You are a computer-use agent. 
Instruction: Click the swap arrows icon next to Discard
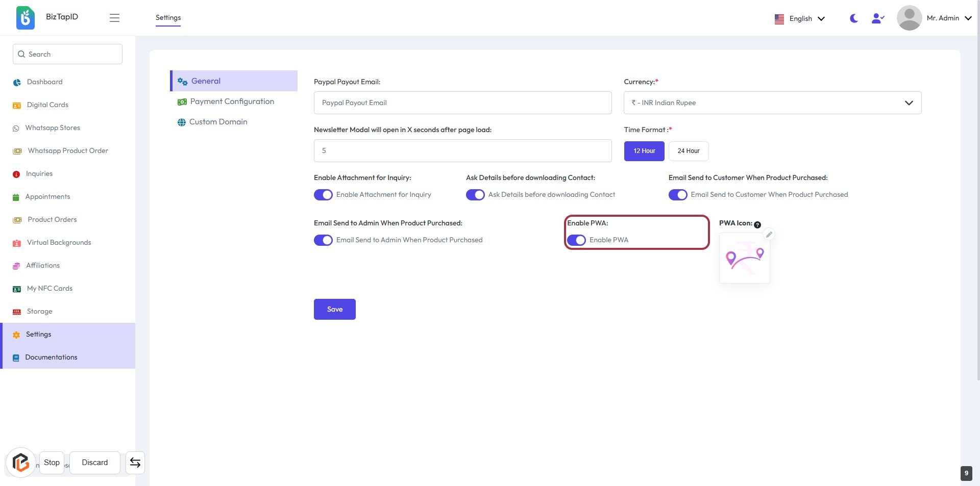135,463
